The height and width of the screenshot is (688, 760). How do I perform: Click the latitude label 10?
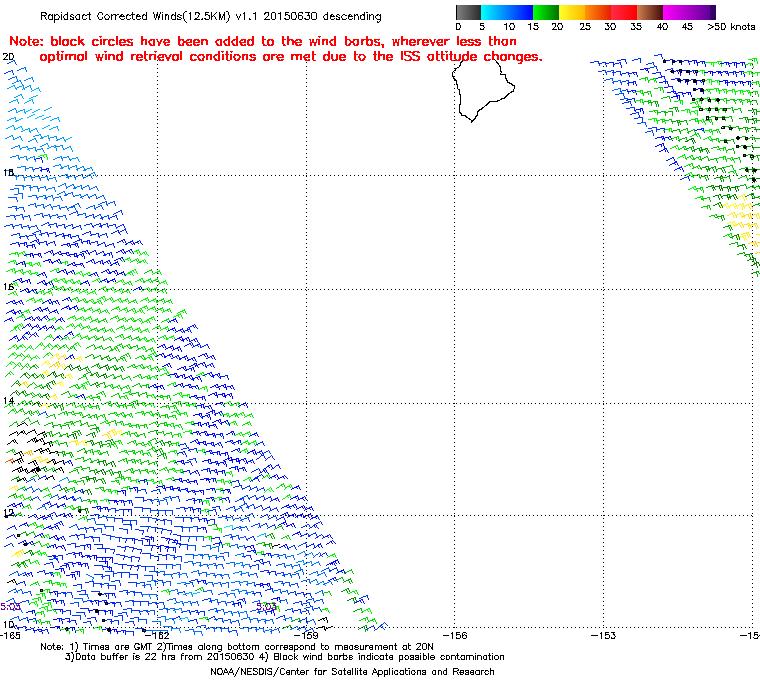[x=8, y=624]
